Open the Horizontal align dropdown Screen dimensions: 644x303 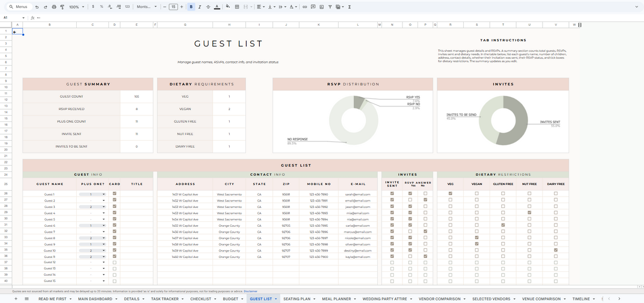click(260, 6)
